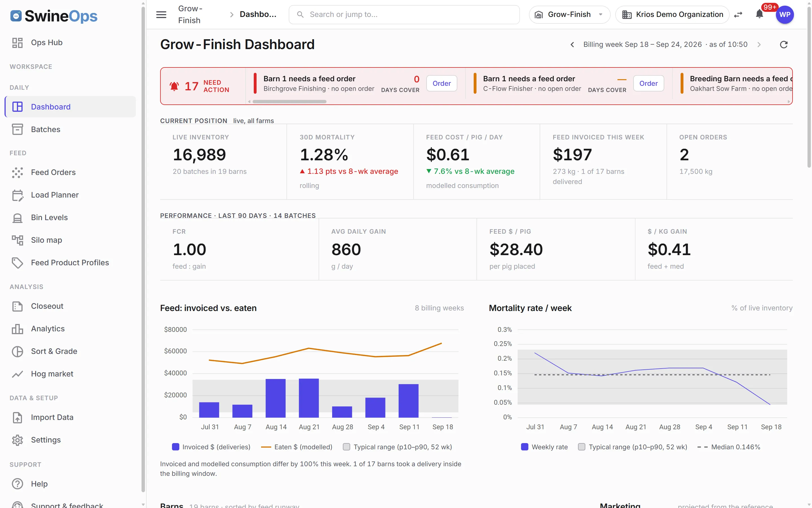
Task: Toggle Median 0.146% legend line
Action: pos(729,447)
